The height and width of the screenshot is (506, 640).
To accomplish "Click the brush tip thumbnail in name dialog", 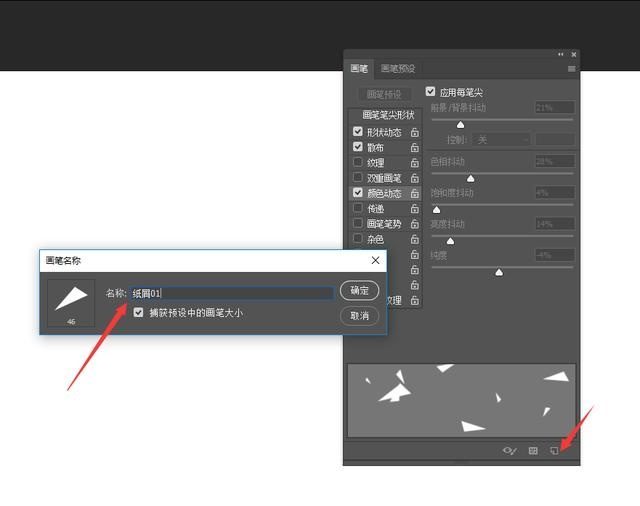I will click(71, 303).
